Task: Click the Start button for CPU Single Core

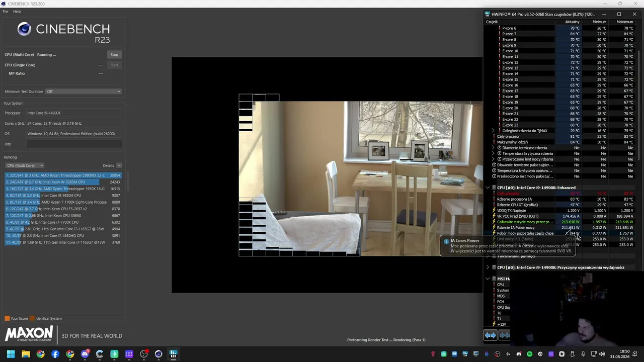Action: (x=114, y=65)
